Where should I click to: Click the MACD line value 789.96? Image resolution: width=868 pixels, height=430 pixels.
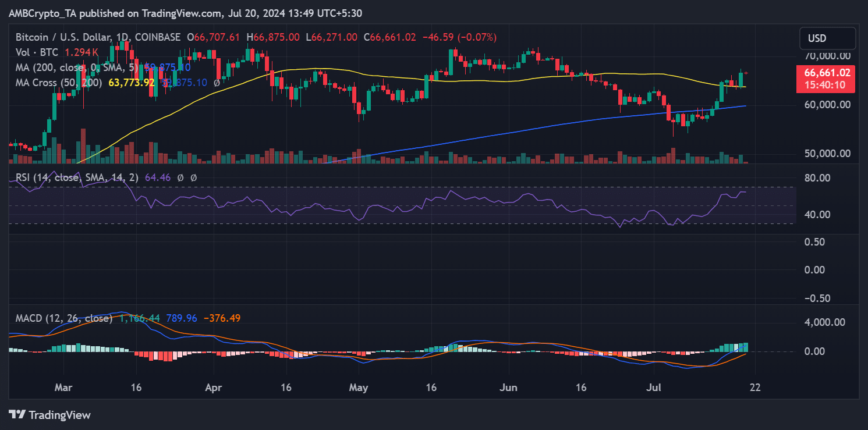tap(181, 318)
